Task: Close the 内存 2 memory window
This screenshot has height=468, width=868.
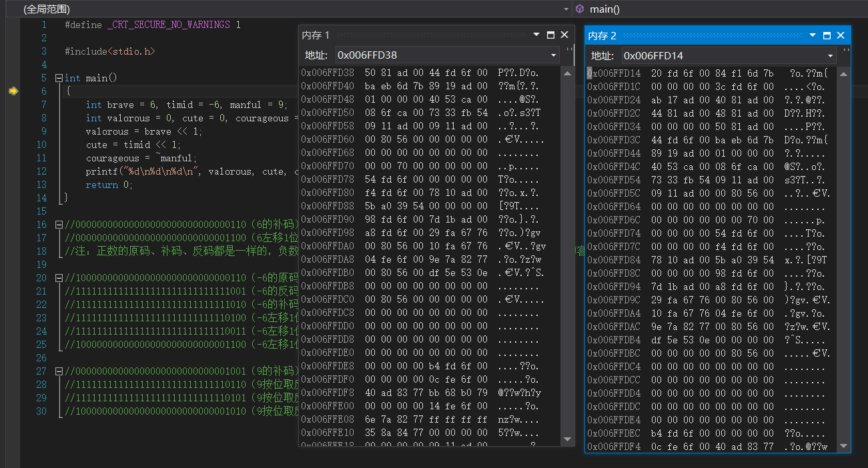Action: (x=841, y=35)
